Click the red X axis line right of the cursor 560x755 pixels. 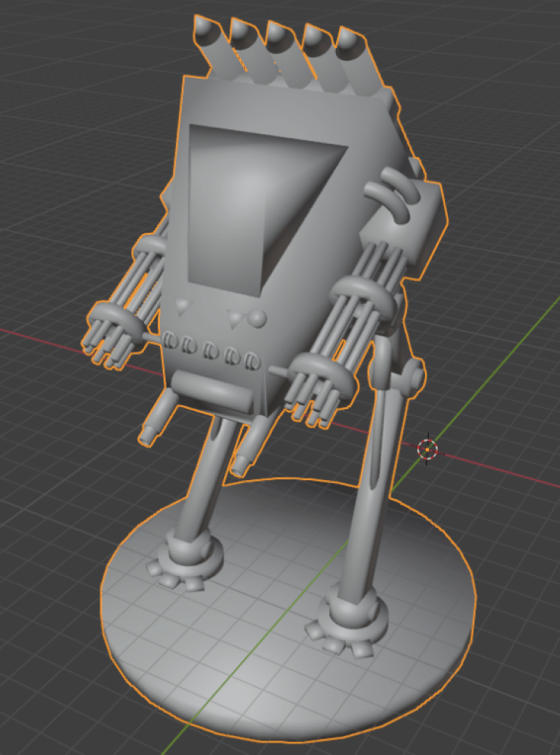(x=501, y=470)
